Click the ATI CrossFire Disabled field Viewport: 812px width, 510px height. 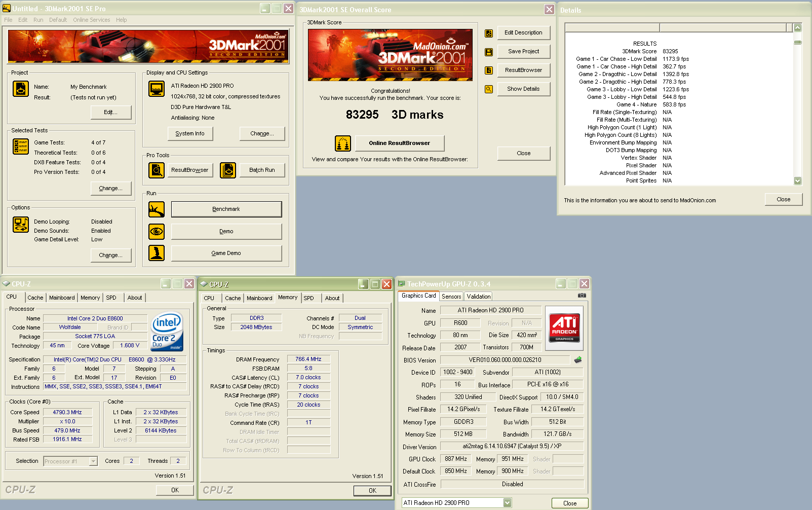512,485
